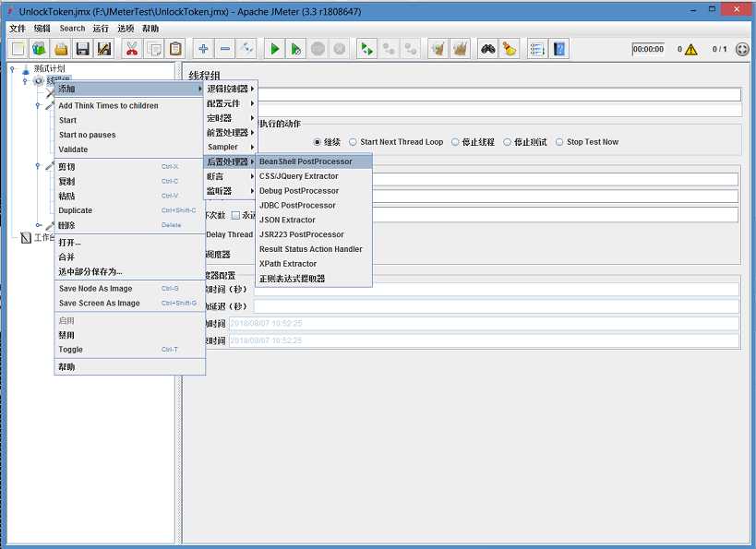
Task: Open the 运行 menu in menu bar
Action: [x=101, y=29]
